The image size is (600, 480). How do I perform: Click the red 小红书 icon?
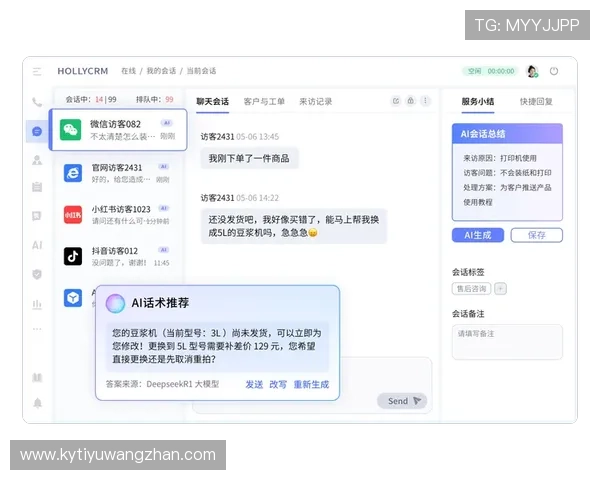coord(73,215)
